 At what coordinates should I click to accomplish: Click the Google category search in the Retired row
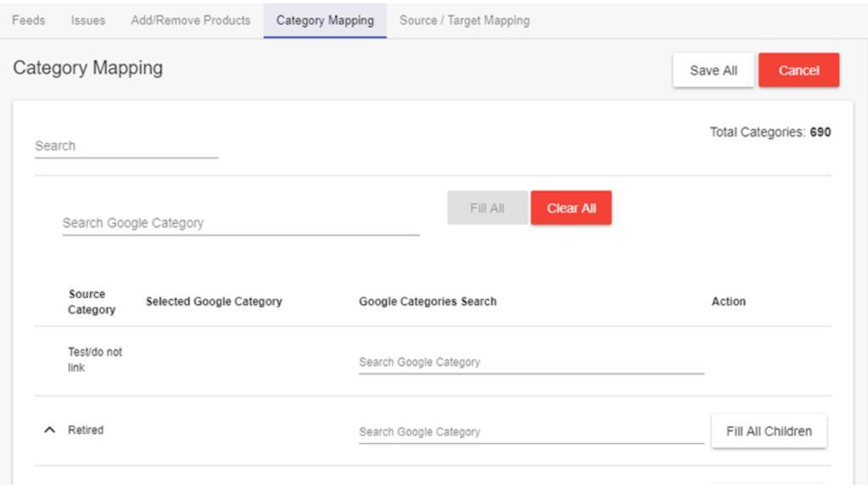click(x=531, y=431)
